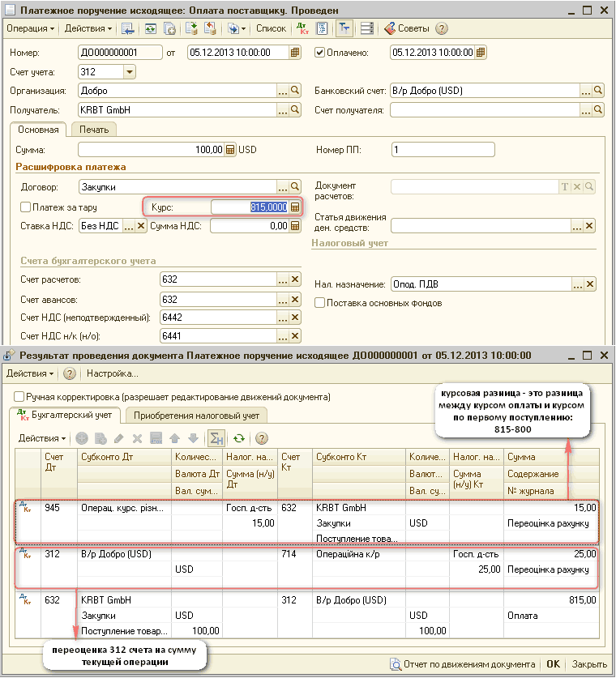Expand the Счет учета dropdown

click(x=130, y=72)
